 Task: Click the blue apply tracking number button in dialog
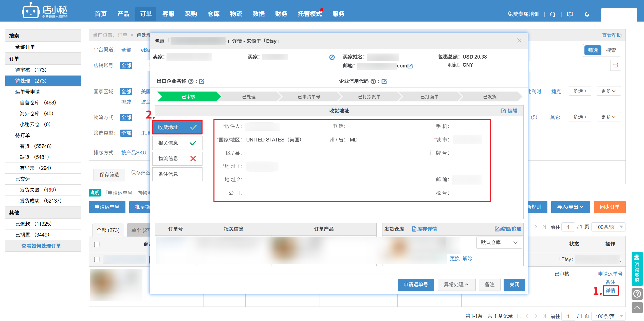pyautogui.click(x=415, y=284)
